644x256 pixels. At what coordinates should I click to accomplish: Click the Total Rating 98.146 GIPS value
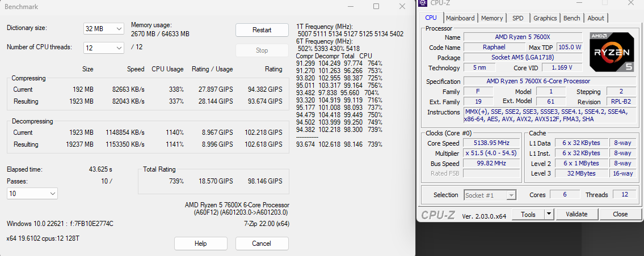tap(264, 181)
